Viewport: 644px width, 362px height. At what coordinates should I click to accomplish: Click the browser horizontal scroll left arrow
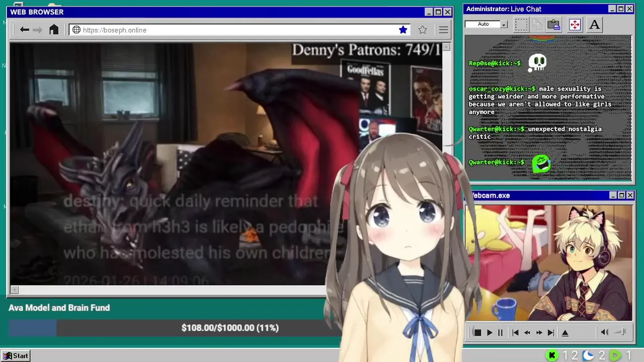15,290
